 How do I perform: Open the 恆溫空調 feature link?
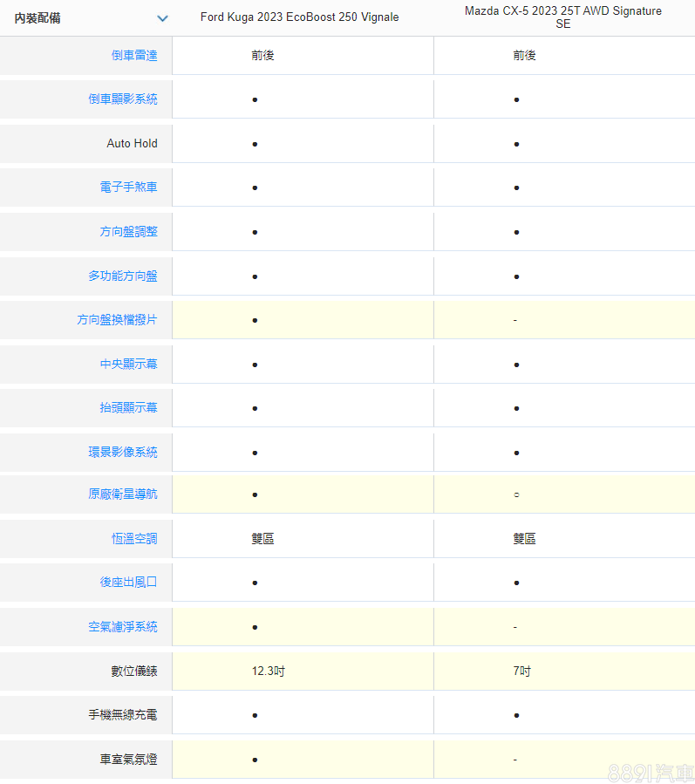pos(134,539)
